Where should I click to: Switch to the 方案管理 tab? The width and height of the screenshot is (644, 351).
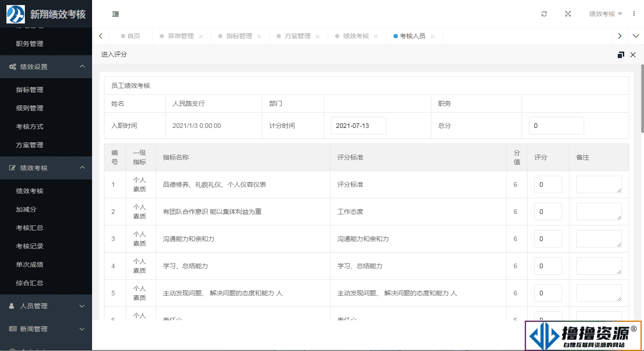[298, 36]
